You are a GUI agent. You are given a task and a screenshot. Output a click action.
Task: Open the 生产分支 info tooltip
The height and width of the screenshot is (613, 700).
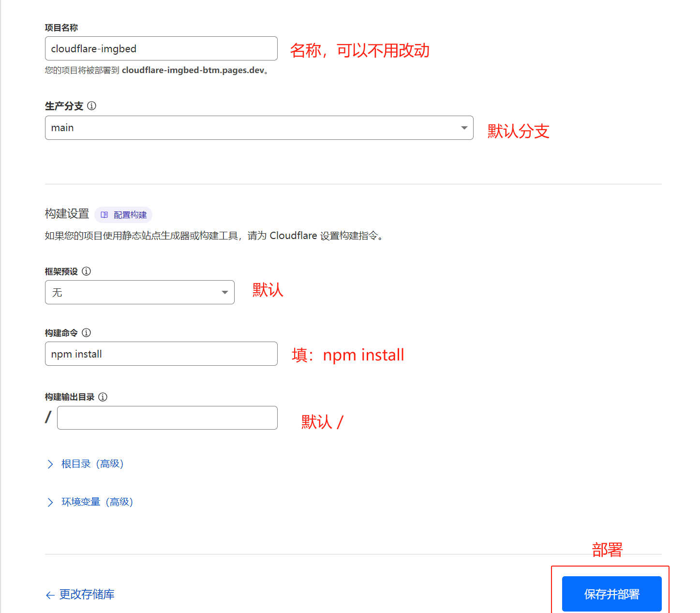[91, 106]
